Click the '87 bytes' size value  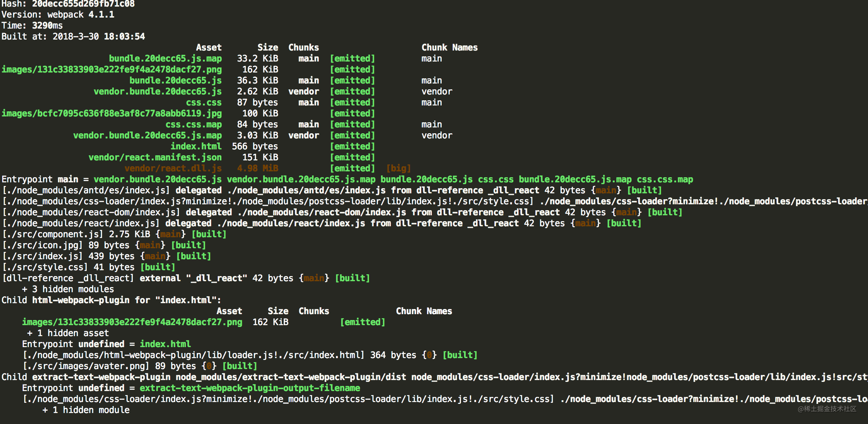[x=258, y=103]
